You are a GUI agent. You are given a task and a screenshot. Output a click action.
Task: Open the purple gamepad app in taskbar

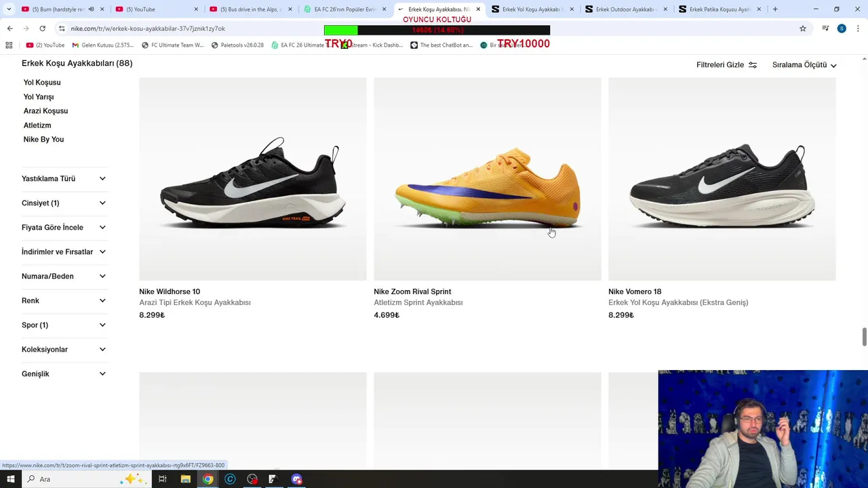pos(296,479)
